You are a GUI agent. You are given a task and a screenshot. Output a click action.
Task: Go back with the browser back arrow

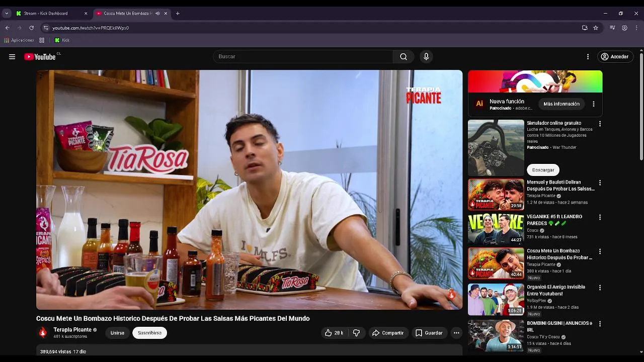7,28
